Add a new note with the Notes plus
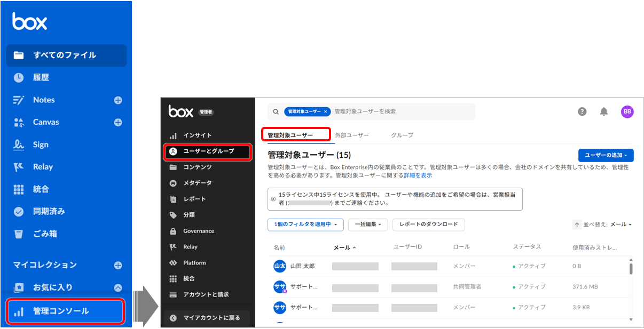This screenshot has width=644, height=329. pyautogui.click(x=118, y=100)
